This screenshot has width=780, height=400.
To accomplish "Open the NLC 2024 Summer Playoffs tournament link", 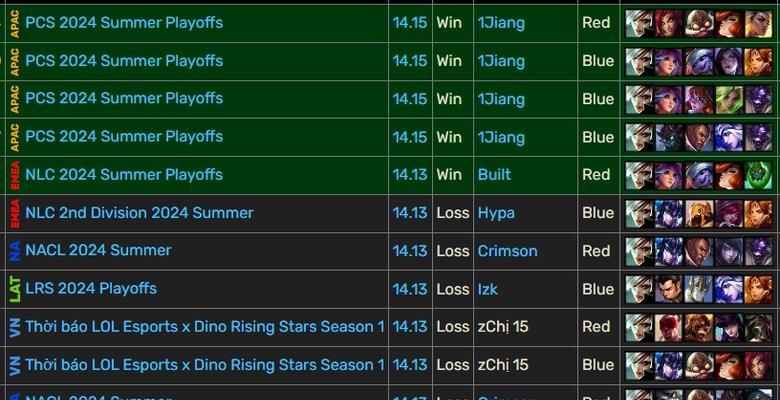I will coord(124,175).
